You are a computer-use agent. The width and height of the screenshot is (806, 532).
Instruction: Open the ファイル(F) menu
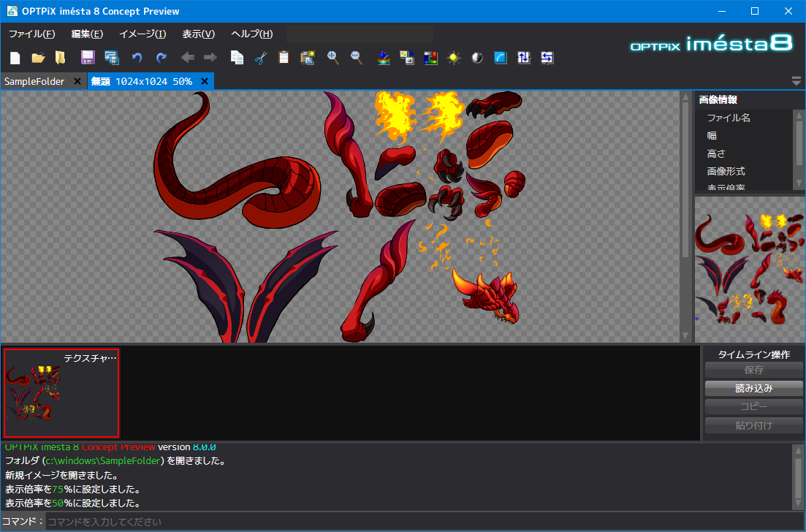[x=32, y=34]
